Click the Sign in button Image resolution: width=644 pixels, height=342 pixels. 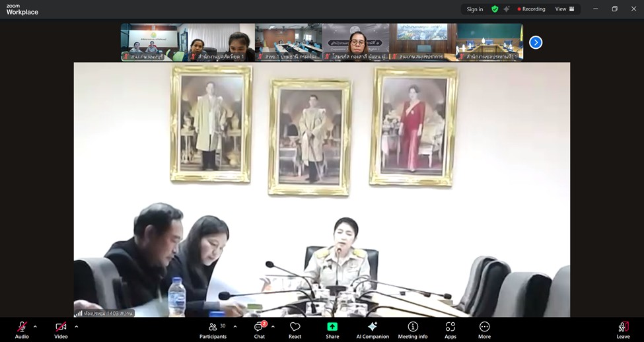tap(474, 9)
